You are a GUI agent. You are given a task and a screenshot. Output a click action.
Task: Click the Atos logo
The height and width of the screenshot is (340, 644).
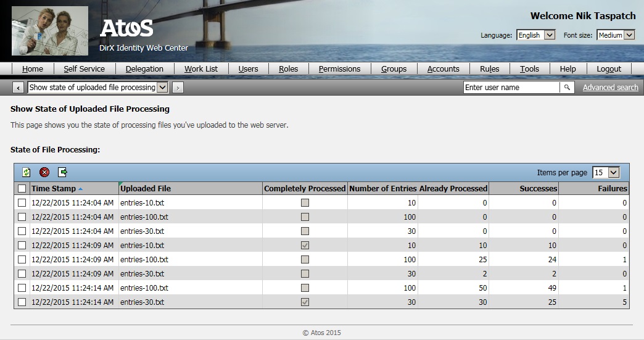(x=126, y=28)
